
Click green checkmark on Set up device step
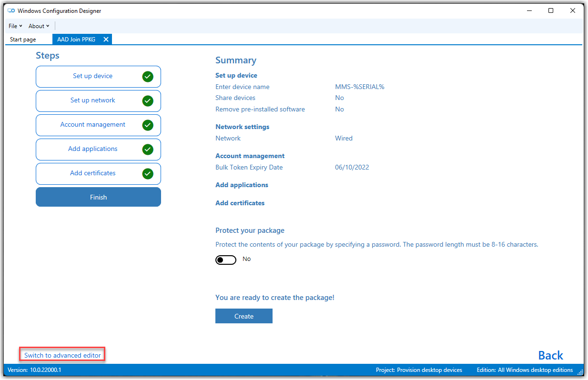click(148, 76)
